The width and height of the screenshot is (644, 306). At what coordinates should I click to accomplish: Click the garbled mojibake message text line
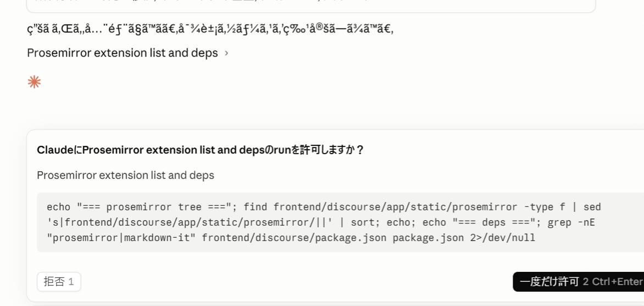[210, 29]
